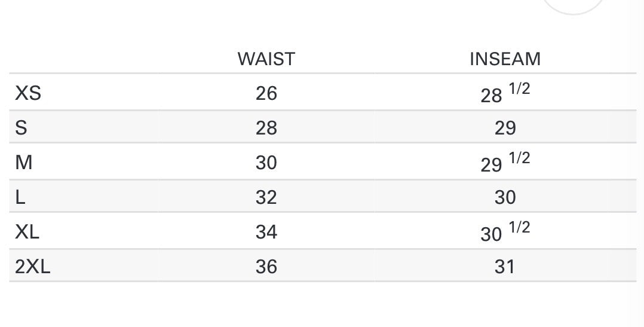The width and height of the screenshot is (644, 327).
Task: Click waist value 28 for size S
Action: [266, 127]
